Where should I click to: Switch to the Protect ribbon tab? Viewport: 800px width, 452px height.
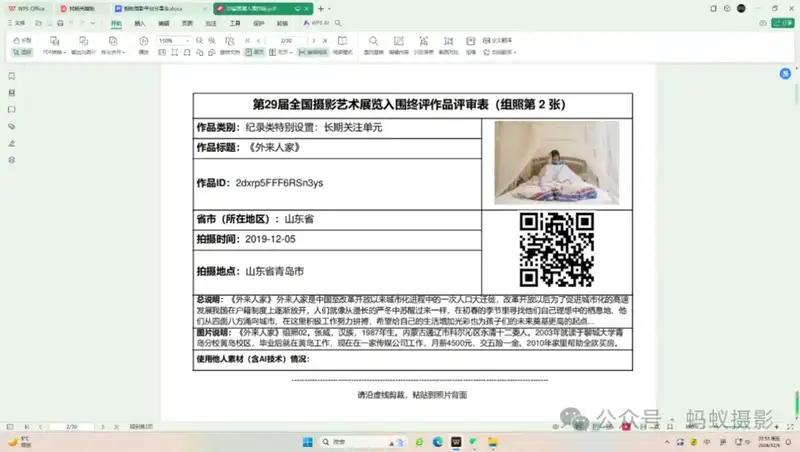coord(259,23)
